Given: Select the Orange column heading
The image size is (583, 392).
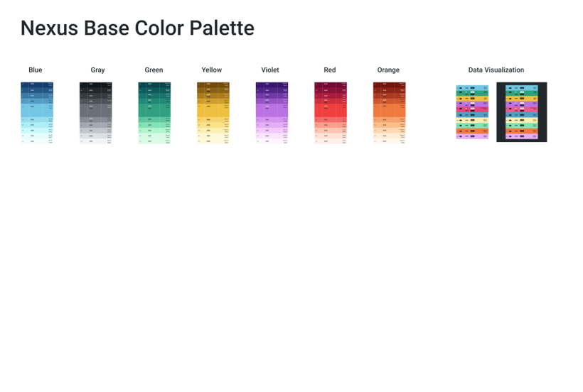Looking at the screenshot, I should click(388, 70).
